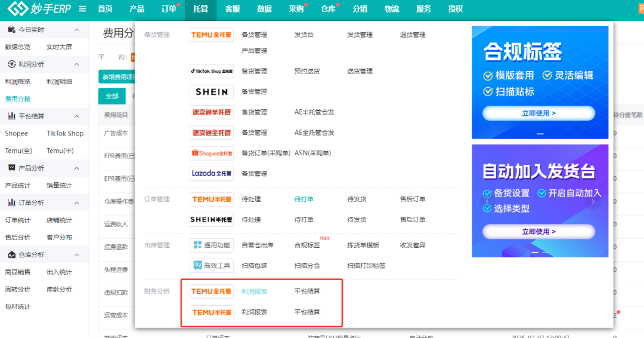
Task: Click the SHEIN半托管 logo
Action: tap(212, 220)
